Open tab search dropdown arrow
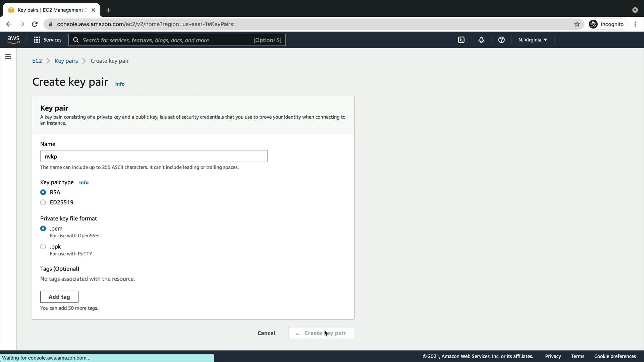The width and height of the screenshot is (644, 362). click(635, 10)
